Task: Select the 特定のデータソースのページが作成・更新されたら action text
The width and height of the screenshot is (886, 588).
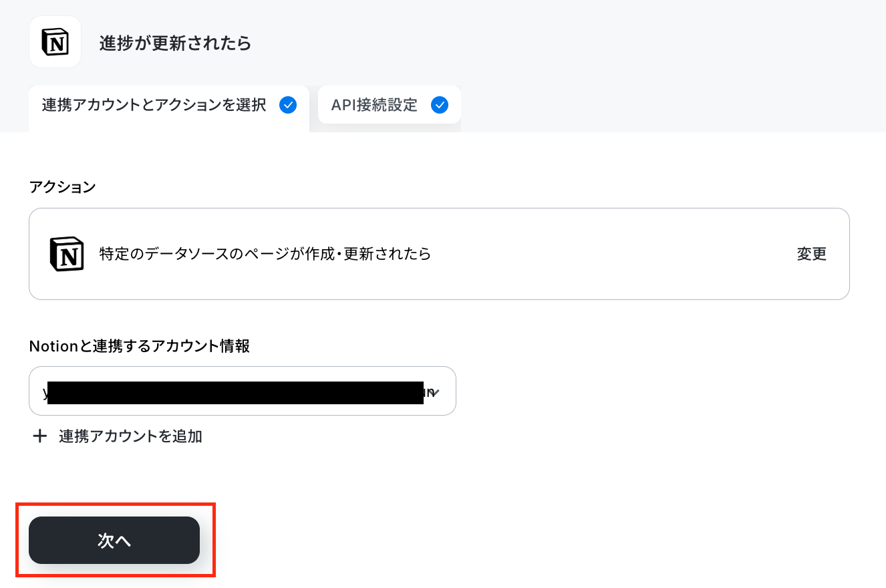Action: pyautogui.click(x=265, y=254)
